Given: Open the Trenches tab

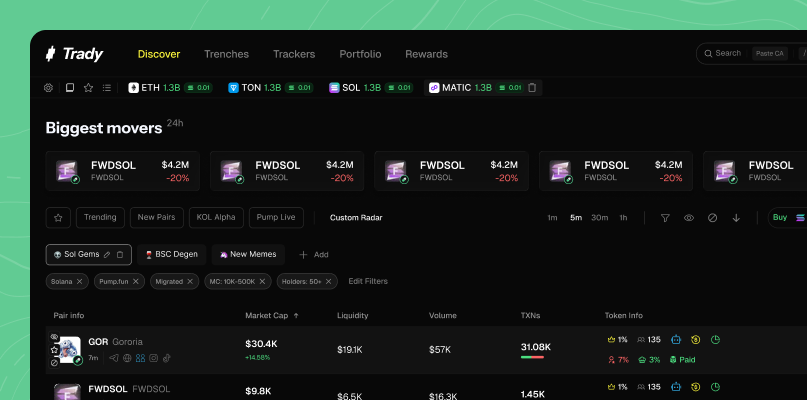Looking at the screenshot, I should pyautogui.click(x=226, y=54).
